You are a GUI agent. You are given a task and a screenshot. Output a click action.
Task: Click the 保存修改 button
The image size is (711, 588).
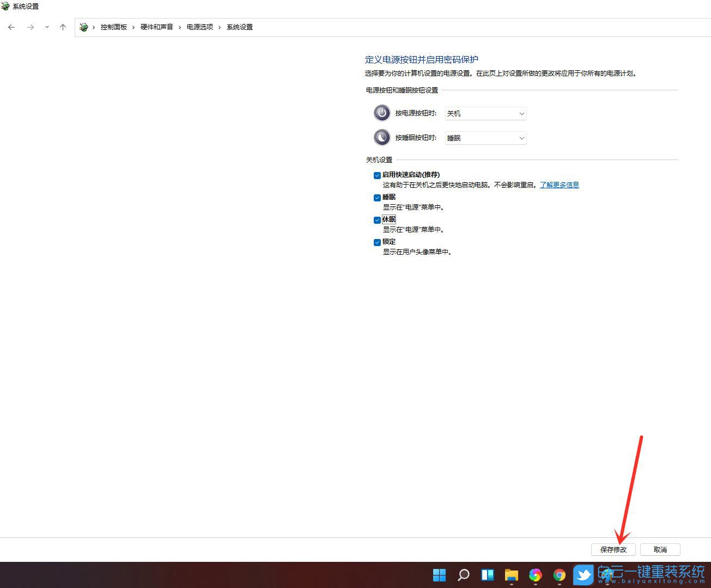click(x=613, y=549)
